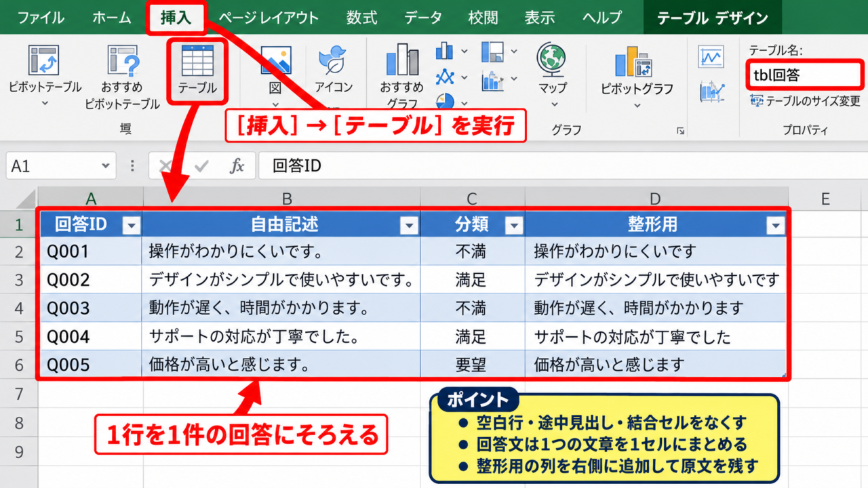Expand the Name Box dropdown arrow

tap(105, 166)
